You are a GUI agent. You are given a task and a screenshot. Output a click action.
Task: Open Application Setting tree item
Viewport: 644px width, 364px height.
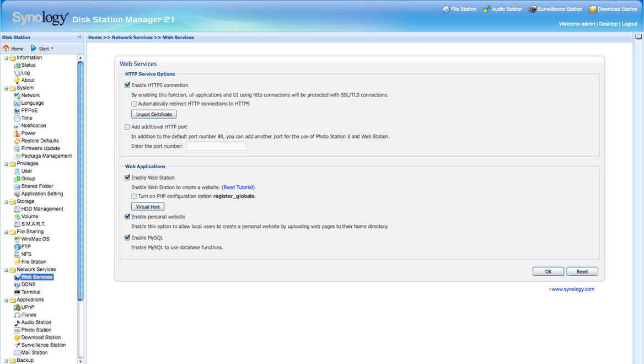click(x=42, y=194)
